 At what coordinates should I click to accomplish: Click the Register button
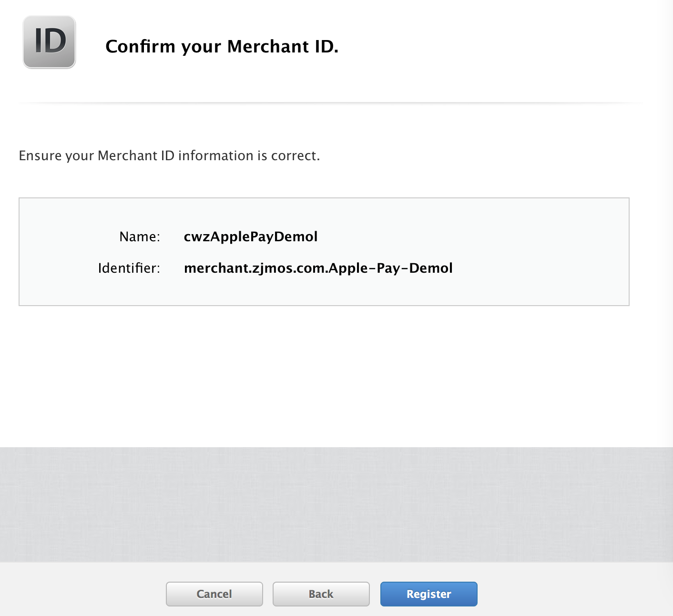[x=428, y=594]
